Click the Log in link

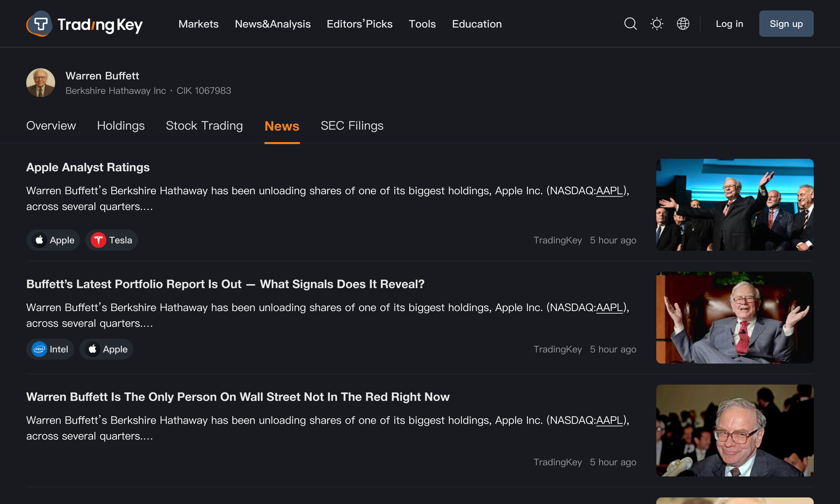pos(729,24)
